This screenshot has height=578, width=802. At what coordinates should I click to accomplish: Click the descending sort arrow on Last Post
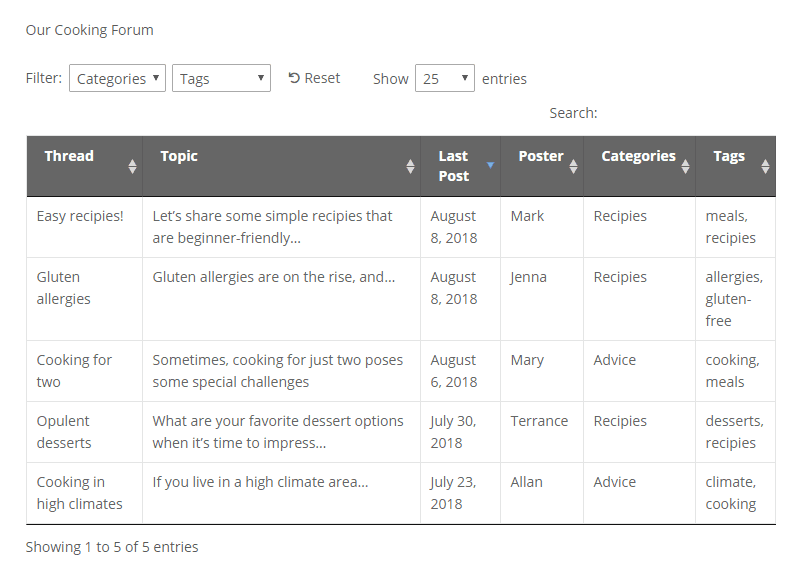(490, 162)
